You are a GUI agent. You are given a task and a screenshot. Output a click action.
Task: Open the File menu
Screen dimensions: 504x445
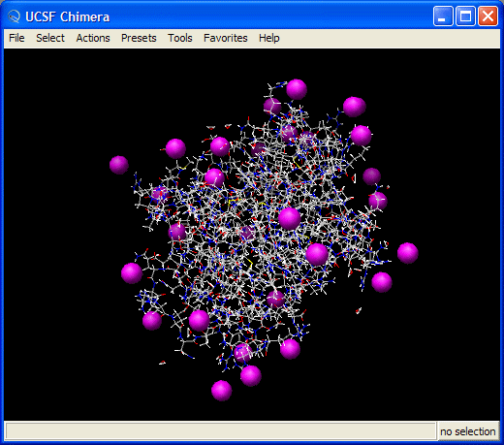tap(16, 38)
